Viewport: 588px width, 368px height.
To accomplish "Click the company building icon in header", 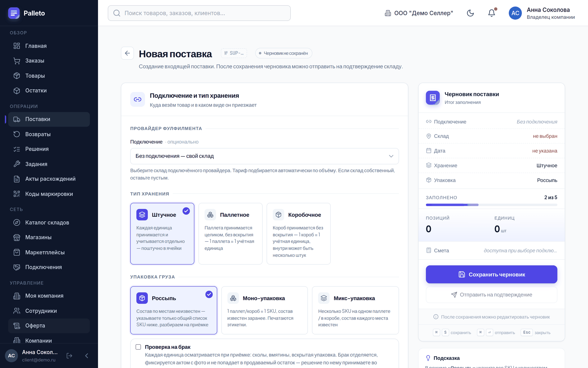I will tap(388, 13).
